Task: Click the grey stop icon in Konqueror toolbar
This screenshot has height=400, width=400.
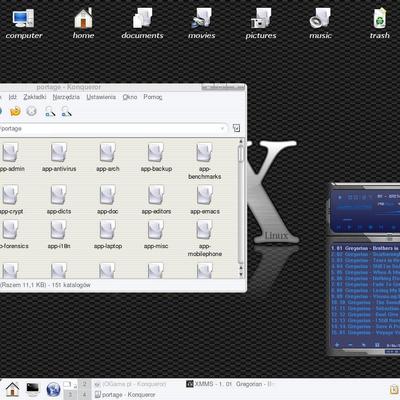Action: [31, 111]
